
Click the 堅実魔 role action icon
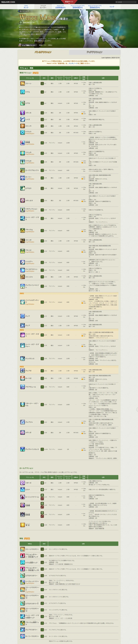coord(23,514)
